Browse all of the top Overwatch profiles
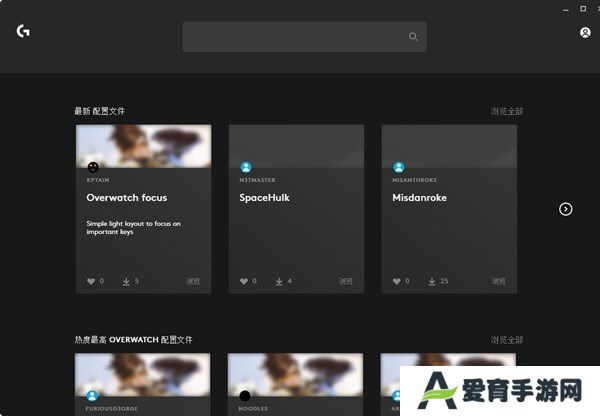This screenshot has width=600, height=416. coord(507,340)
